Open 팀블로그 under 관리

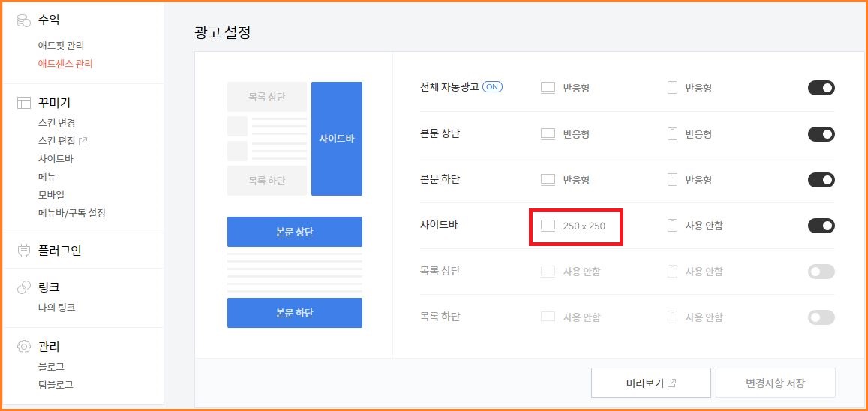(56, 385)
